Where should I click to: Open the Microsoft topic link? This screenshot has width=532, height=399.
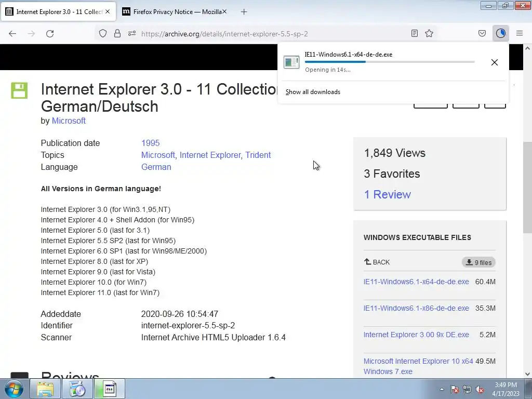point(158,155)
